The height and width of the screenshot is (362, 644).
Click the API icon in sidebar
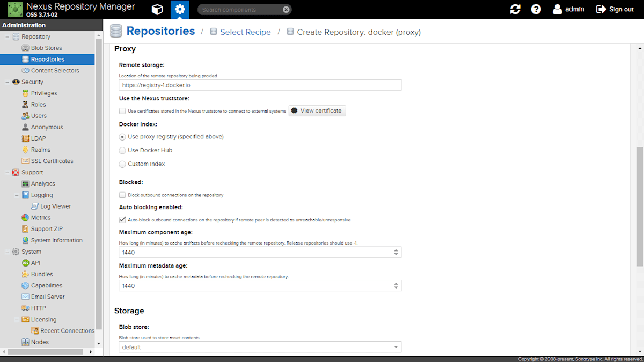click(x=25, y=263)
